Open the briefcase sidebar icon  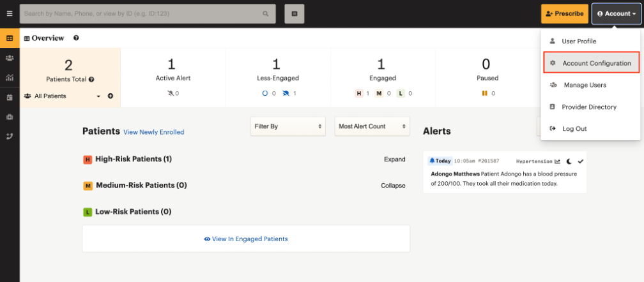(10, 117)
